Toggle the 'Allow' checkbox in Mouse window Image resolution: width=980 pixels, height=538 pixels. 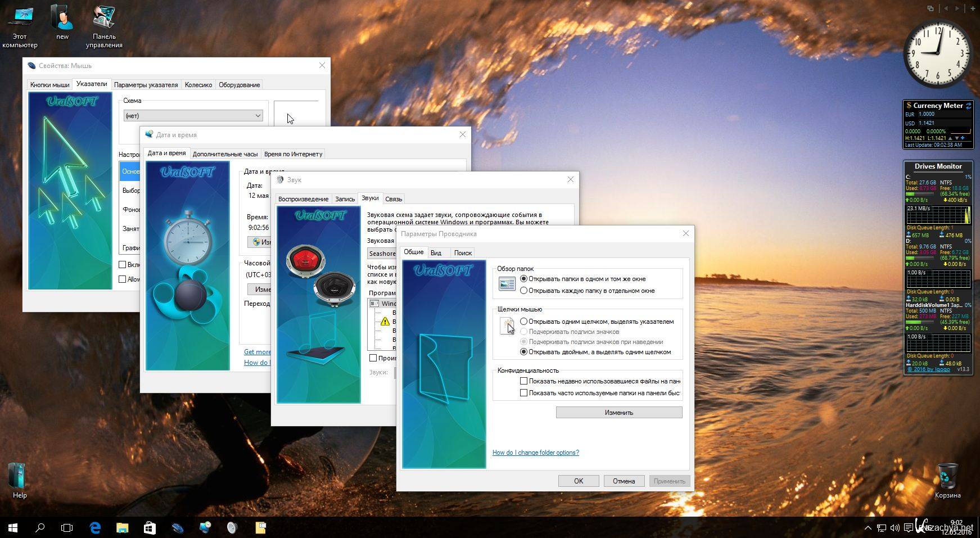coord(122,279)
